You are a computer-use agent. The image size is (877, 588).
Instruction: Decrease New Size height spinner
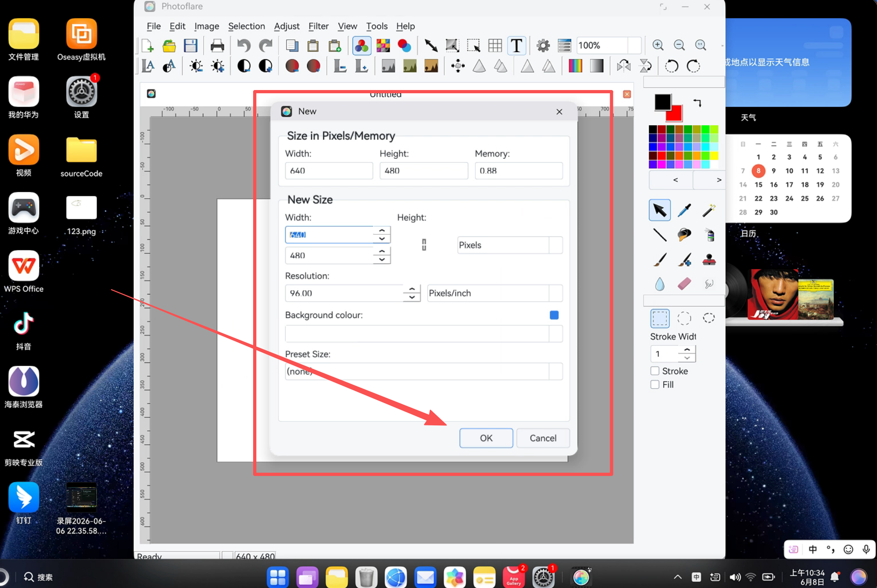(382, 260)
